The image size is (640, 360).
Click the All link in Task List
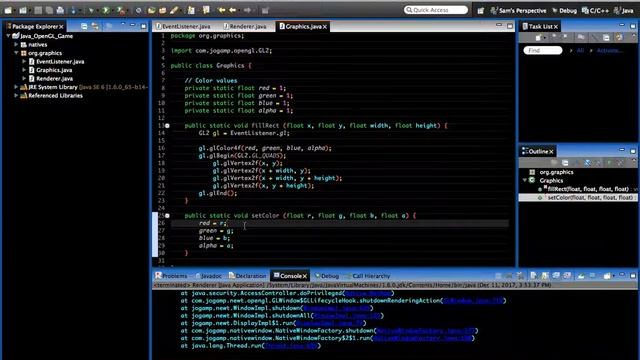tap(580, 51)
